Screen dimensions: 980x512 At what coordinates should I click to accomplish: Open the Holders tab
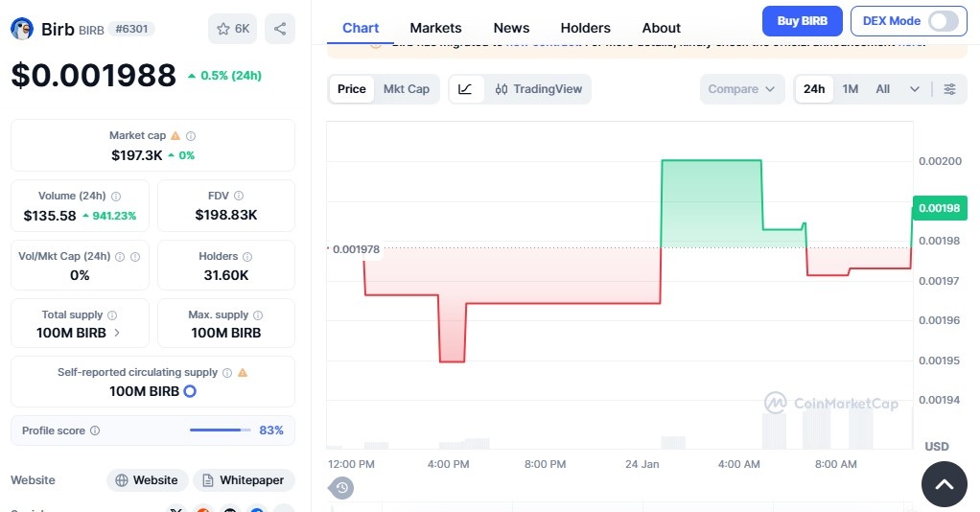coord(585,28)
